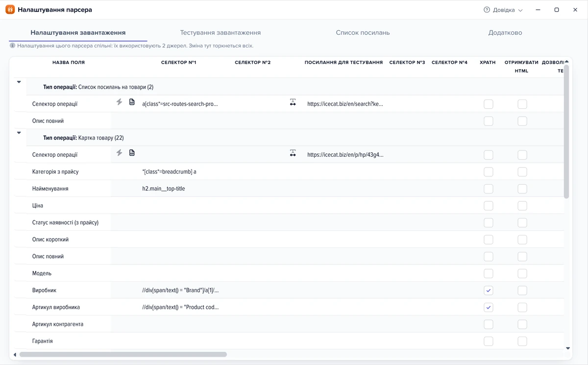The image size is (588, 365).
Task: Collapse the Список посилань на товари group
Action: coord(19,82)
